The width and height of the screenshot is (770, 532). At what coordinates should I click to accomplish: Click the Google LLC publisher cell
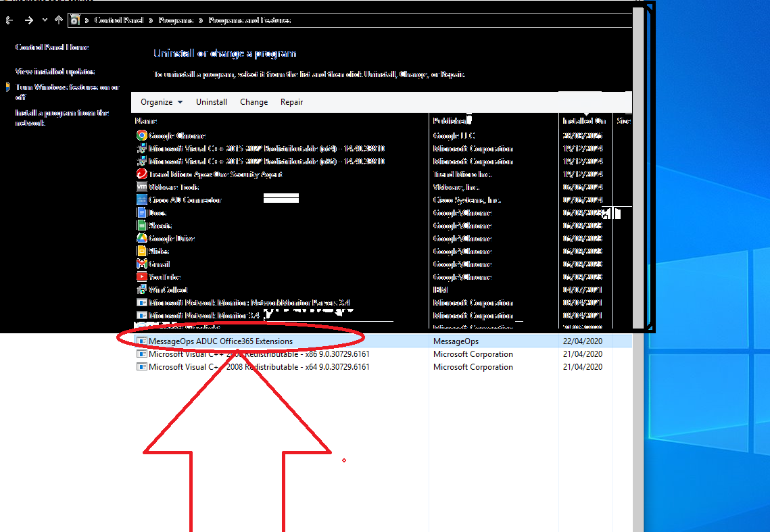(x=454, y=136)
